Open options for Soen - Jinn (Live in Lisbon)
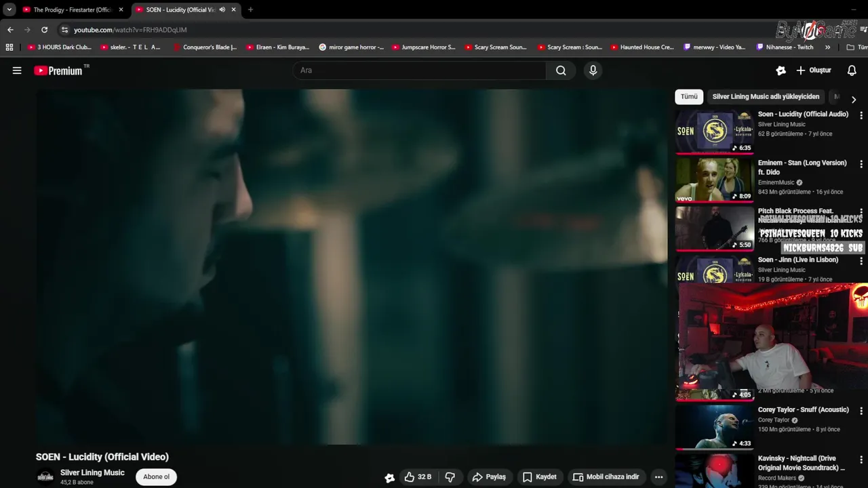868x488 pixels. tap(861, 261)
